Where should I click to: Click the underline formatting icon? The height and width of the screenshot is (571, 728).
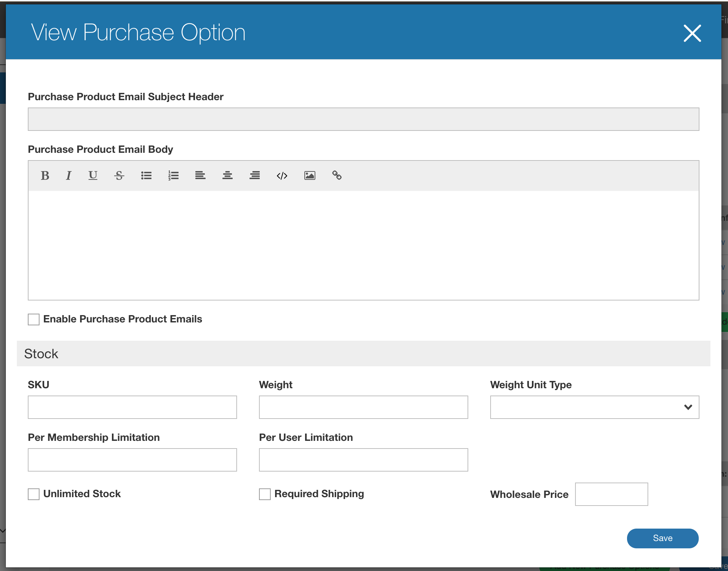(93, 176)
